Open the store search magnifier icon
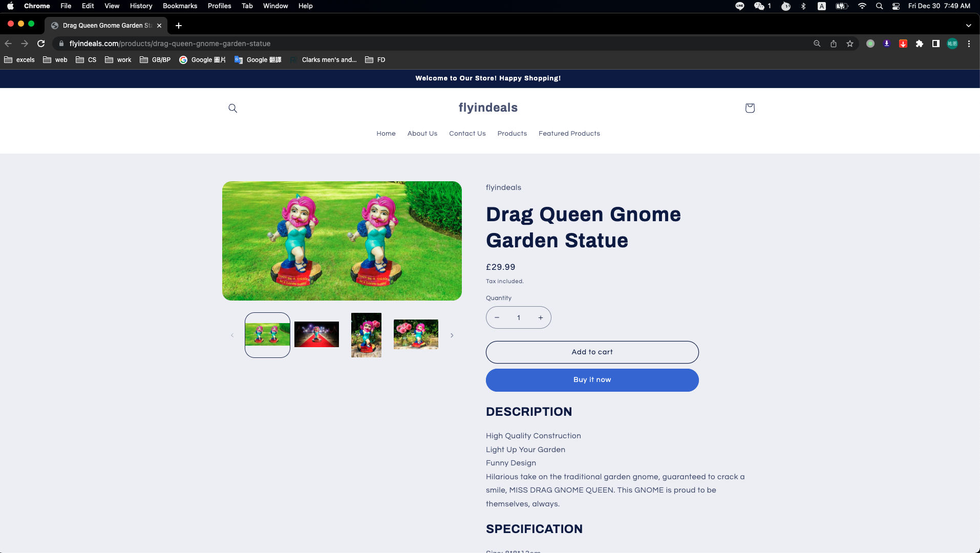980x553 pixels. (x=232, y=108)
